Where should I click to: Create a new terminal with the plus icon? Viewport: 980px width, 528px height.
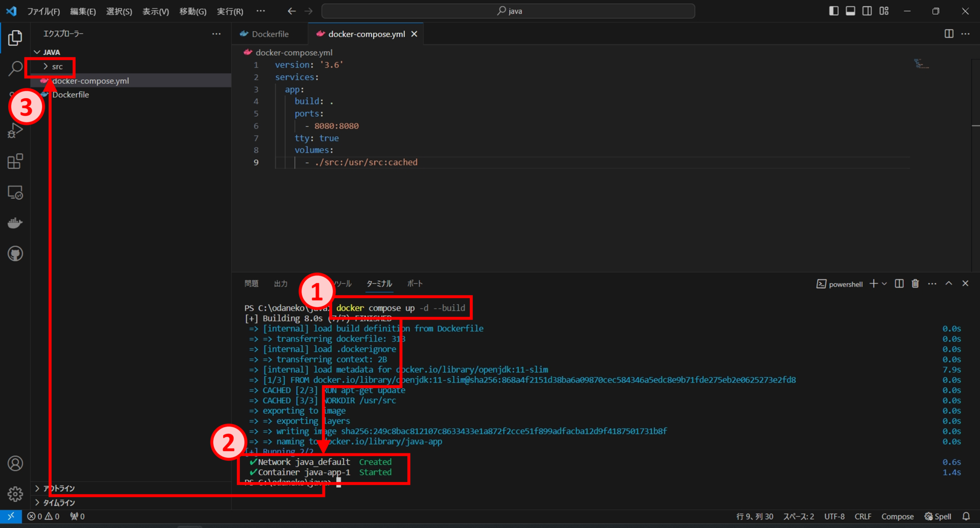[874, 283]
